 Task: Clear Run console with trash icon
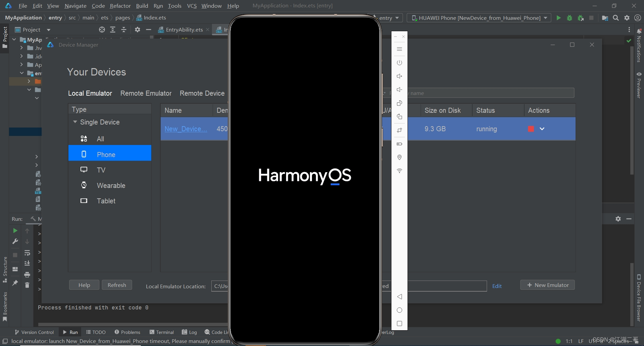pos(27,285)
